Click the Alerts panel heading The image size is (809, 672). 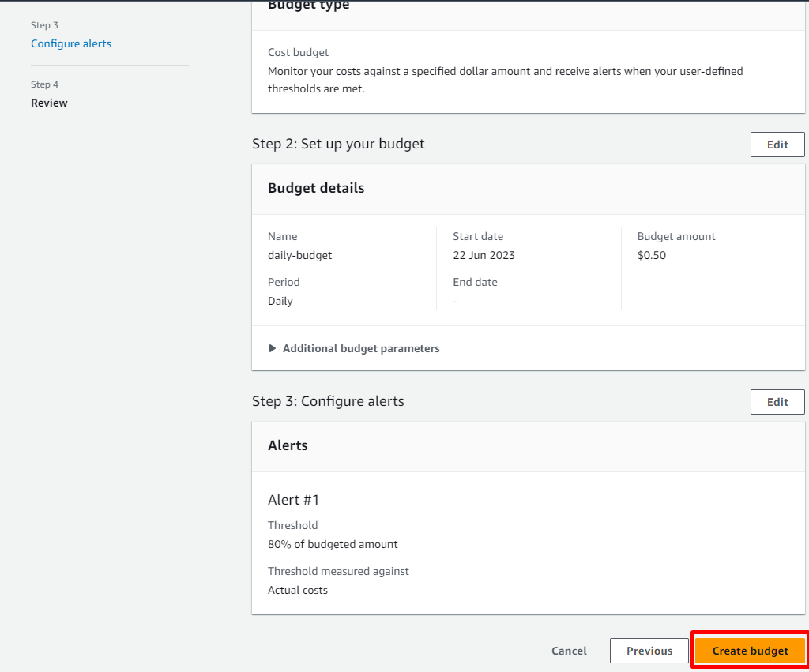tap(288, 445)
